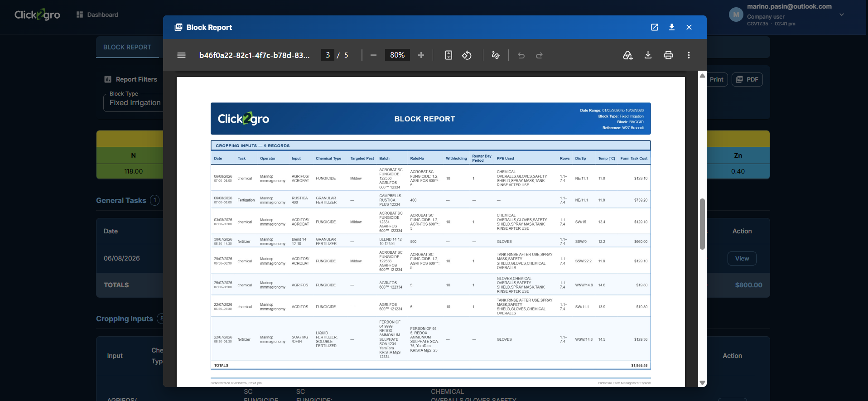This screenshot has height=401, width=868.
Task: Toggle PDF viewer sidebar menu
Action: [181, 55]
